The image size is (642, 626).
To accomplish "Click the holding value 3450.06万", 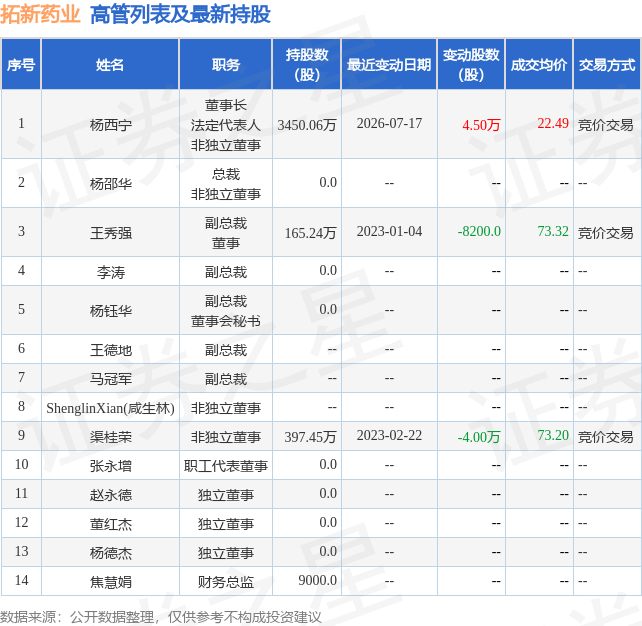I will point(307,125).
